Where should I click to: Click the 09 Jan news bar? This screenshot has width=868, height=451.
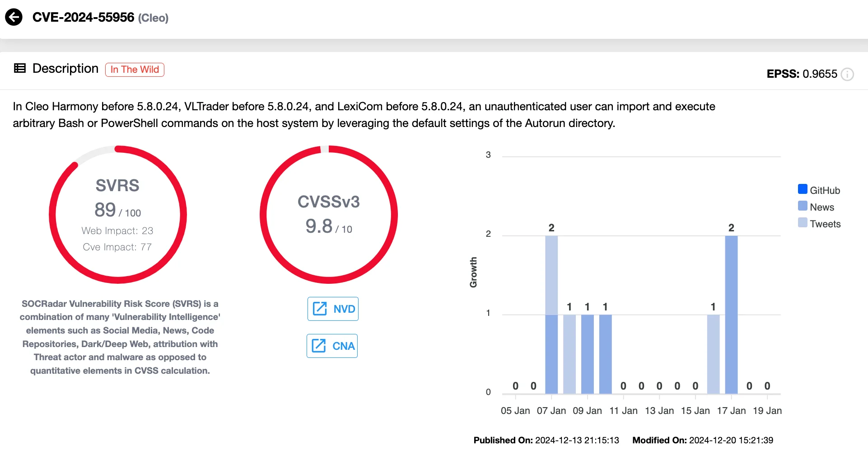[x=588, y=354]
